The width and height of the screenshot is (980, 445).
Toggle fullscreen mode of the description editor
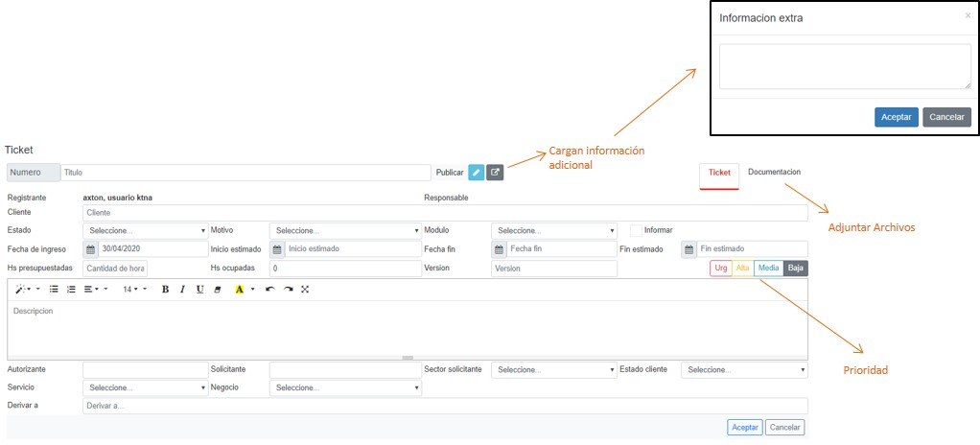[305, 289]
